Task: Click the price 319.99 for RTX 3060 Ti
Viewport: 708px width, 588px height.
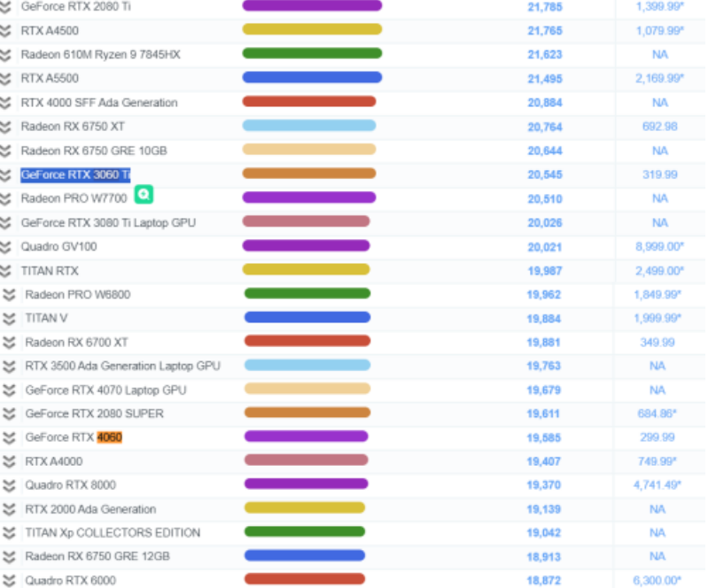Action: pyautogui.click(x=660, y=174)
